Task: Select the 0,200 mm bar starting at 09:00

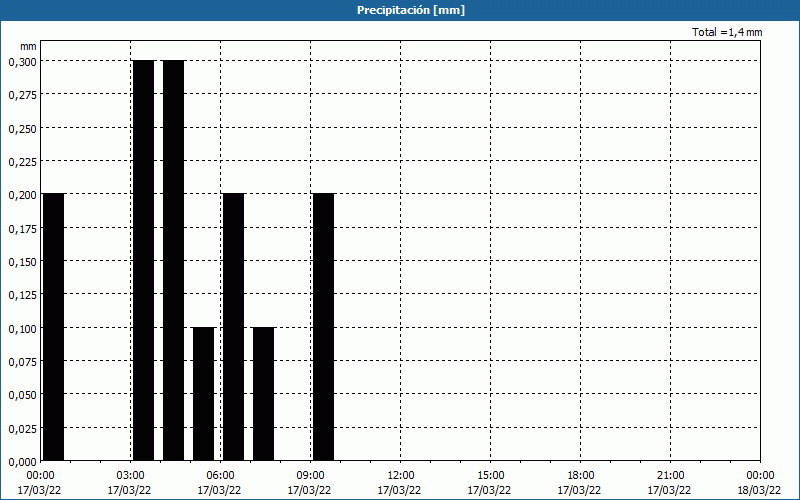Action: (x=323, y=327)
